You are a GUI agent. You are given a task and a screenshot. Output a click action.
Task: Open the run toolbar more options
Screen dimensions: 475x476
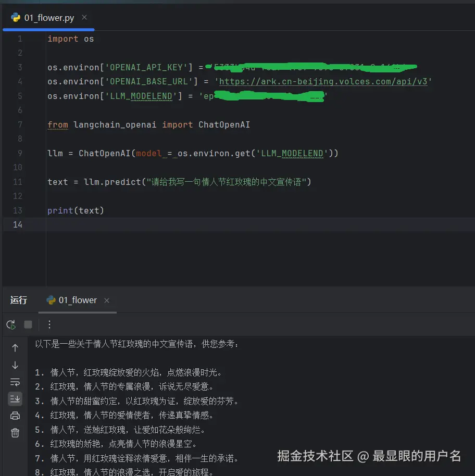pos(49,324)
